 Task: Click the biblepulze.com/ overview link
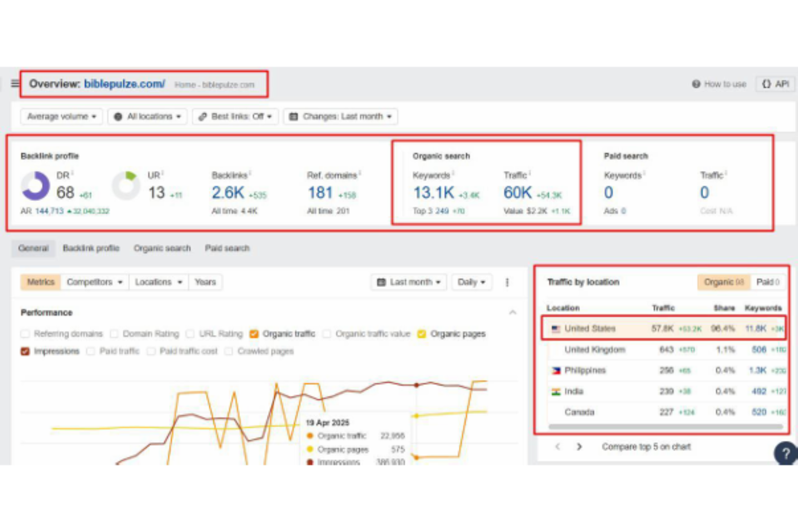124,84
